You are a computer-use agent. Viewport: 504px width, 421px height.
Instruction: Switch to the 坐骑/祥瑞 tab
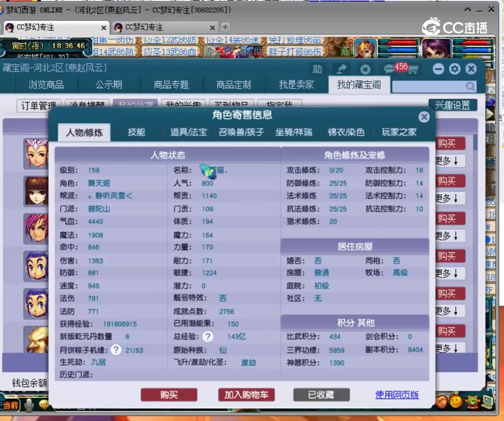(x=294, y=132)
